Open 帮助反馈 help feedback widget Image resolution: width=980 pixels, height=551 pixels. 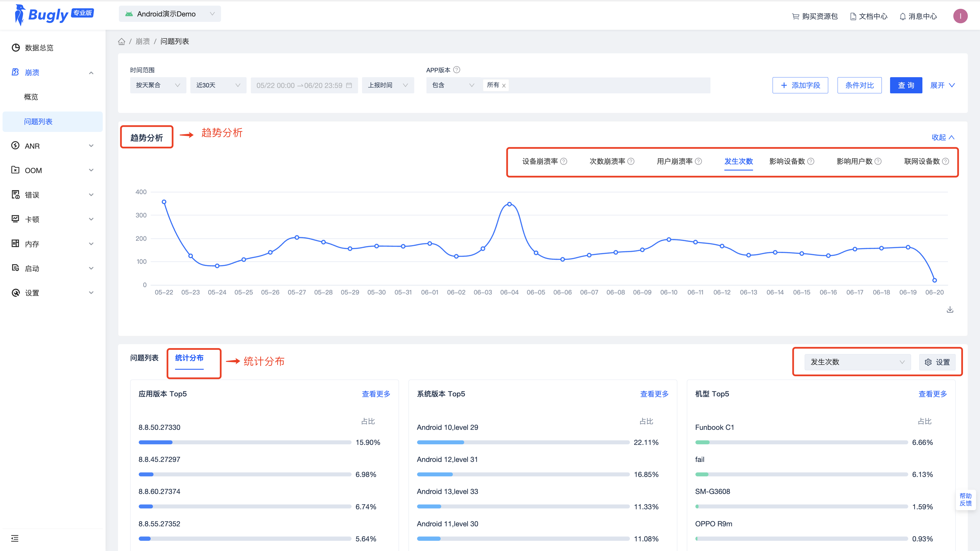pyautogui.click(x=966, y=500)
